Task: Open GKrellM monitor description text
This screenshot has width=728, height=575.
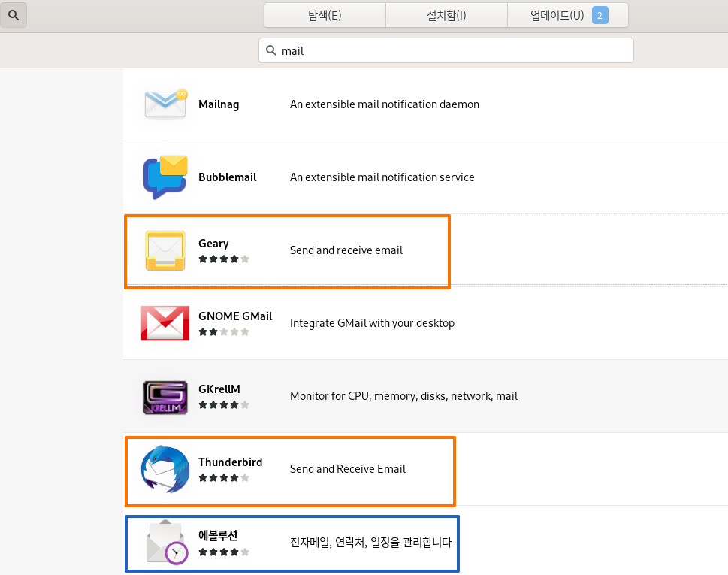Action: click(403, 396)
